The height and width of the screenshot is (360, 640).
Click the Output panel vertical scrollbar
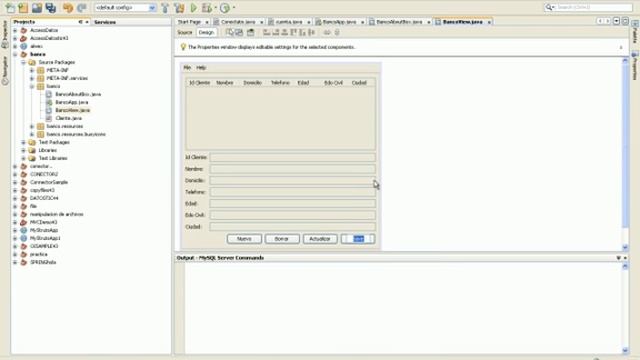[625, 308]
